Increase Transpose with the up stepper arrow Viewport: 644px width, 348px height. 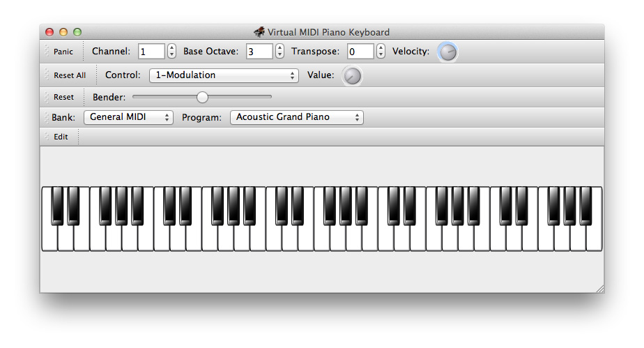click(x=381, y=47)
